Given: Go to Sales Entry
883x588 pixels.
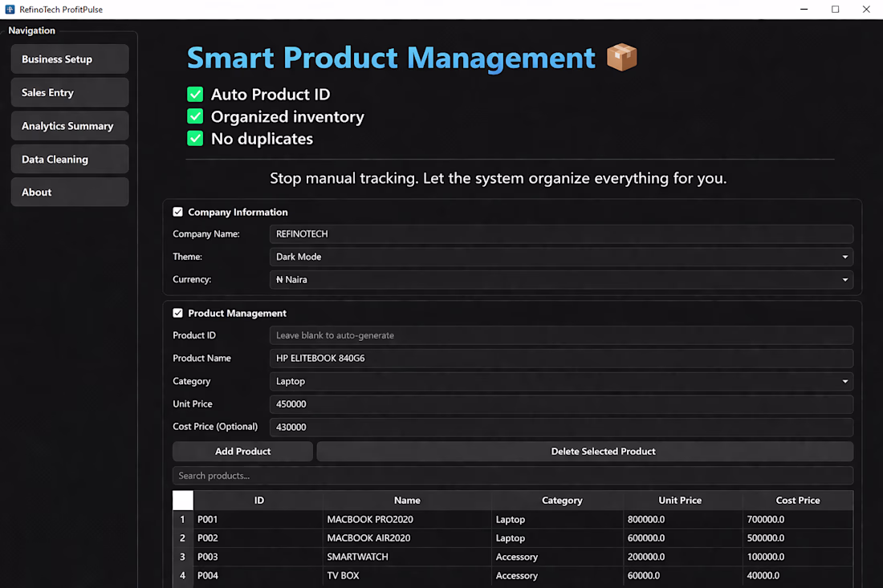Looking at the screenshot, I should [70, 92].
